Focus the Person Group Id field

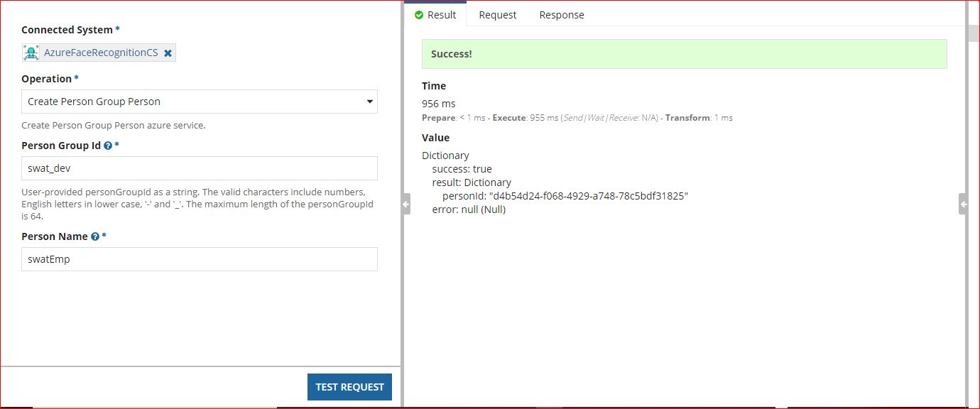(x=200, y=169)
